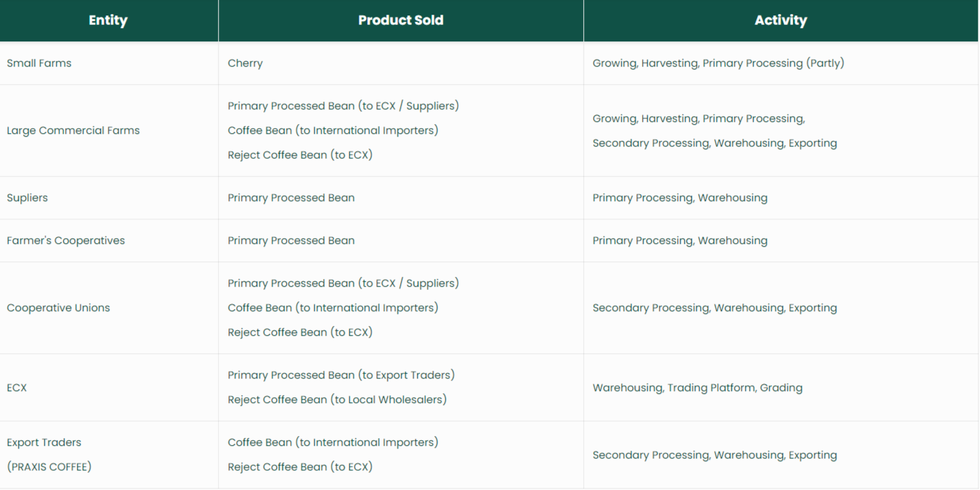Click the Supliers entity cell
This screenshot has height=490, width=980.
click(27, 198)
